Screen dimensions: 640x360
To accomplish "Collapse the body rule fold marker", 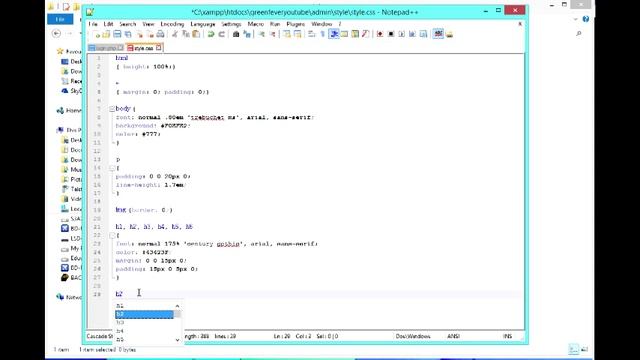I will (112, 109).
